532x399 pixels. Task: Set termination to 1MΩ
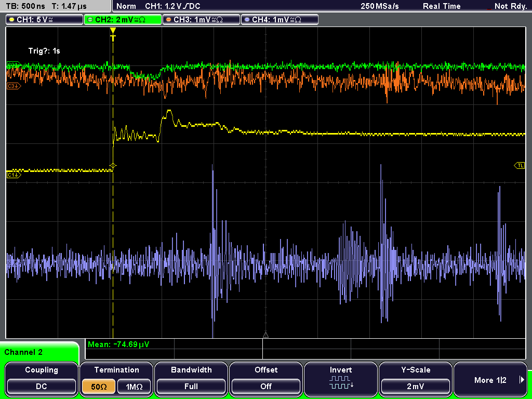[134, 387]
